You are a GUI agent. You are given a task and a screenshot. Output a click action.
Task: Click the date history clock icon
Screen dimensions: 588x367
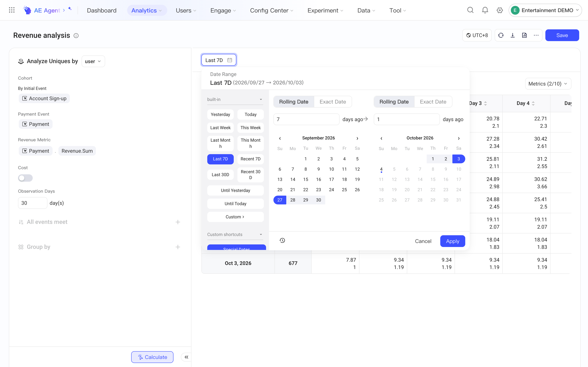click(282, 240)
